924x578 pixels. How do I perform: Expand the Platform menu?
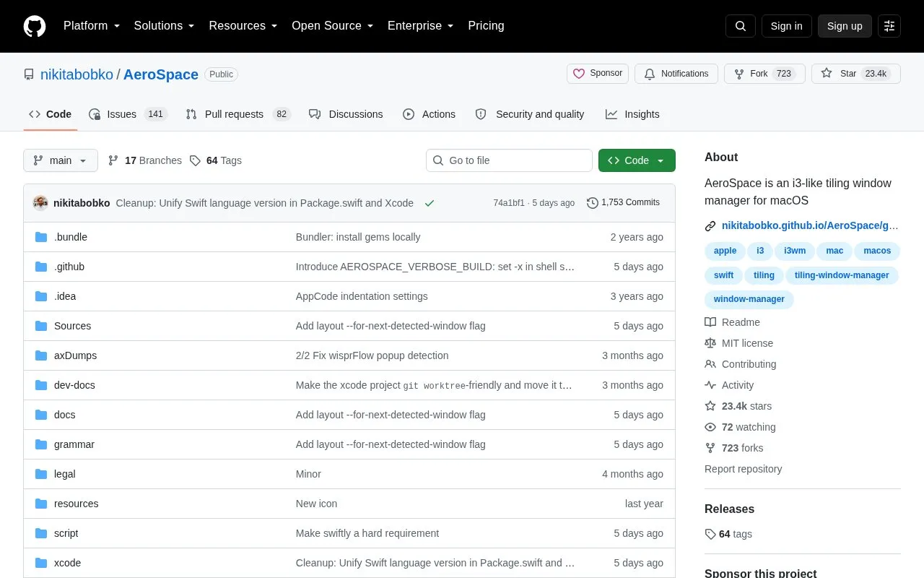pyautogui.click(x=92, y=26)
